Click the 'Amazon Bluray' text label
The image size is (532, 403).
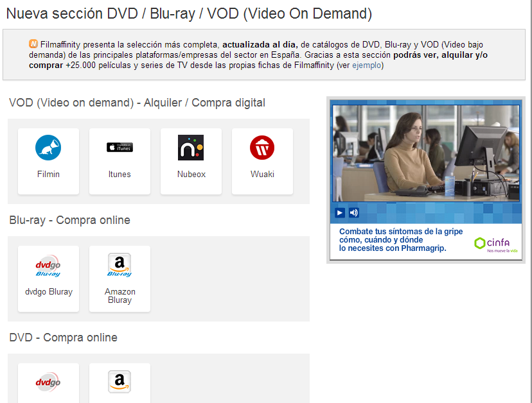[x=120, y=296]
